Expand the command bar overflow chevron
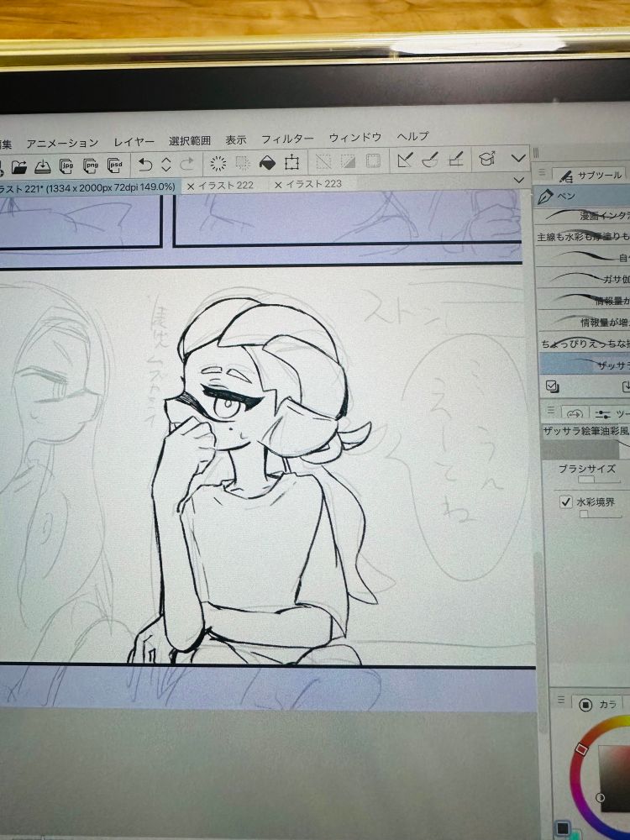The width and height of the screenshot is (630, 840). [x=518, y=158]
